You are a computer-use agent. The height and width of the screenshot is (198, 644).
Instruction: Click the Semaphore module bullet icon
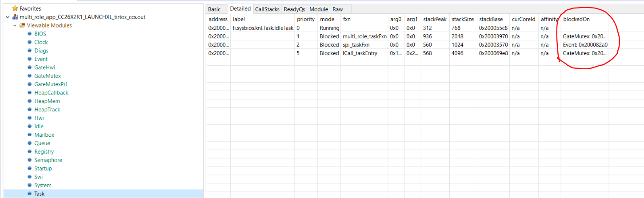pos(29,160)
